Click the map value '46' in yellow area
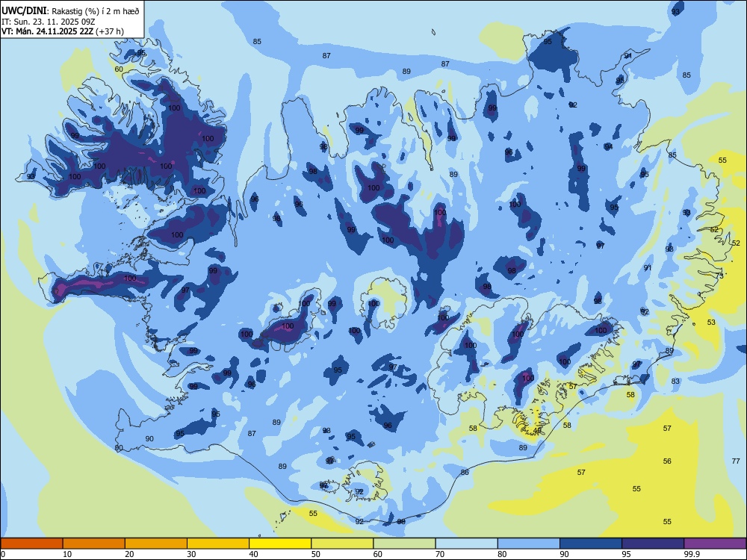This screenshot has width=747, height=560. pyautogui.click(x=537, y=431)
